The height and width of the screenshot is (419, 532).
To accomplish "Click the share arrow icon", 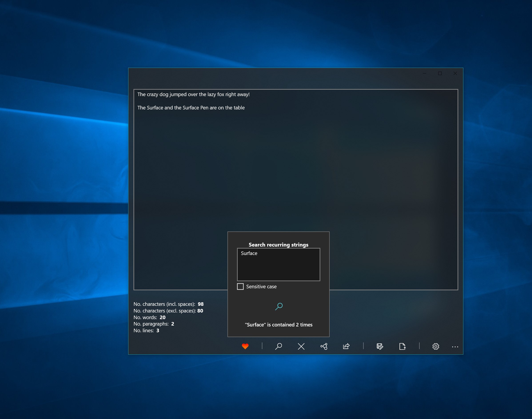I will point(346,346).
